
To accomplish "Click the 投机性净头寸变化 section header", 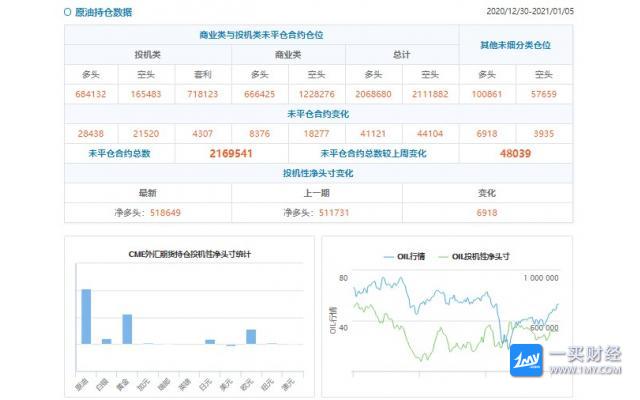I will pyautogui.click(x=318, y=173).
